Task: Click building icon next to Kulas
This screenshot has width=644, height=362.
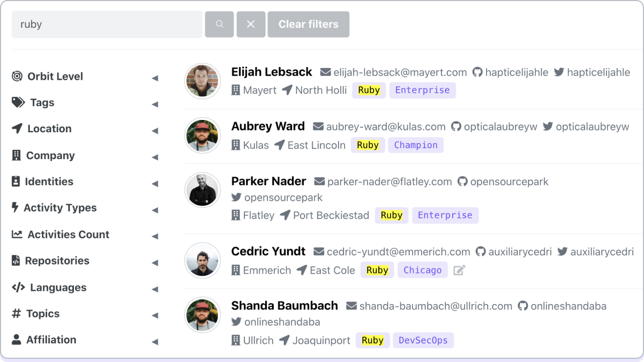Action: click(x=235, y=145)
